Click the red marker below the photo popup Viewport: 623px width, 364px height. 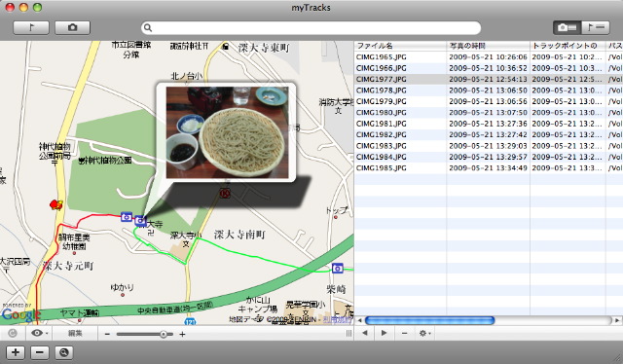[x=225, y=194]
